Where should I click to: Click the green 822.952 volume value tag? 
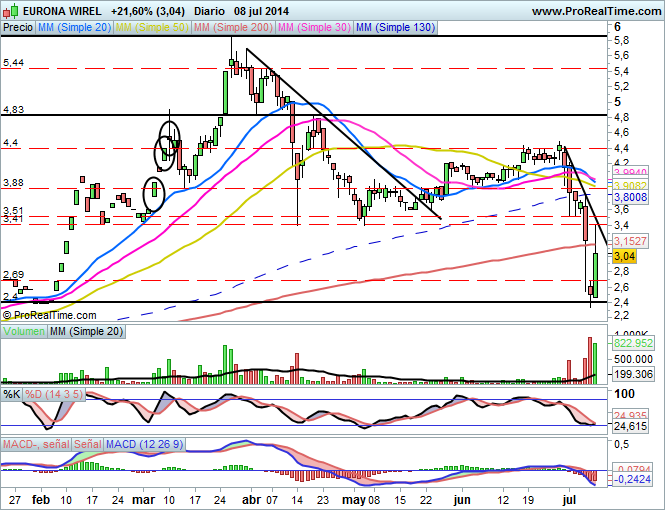(x=632, y=343)
